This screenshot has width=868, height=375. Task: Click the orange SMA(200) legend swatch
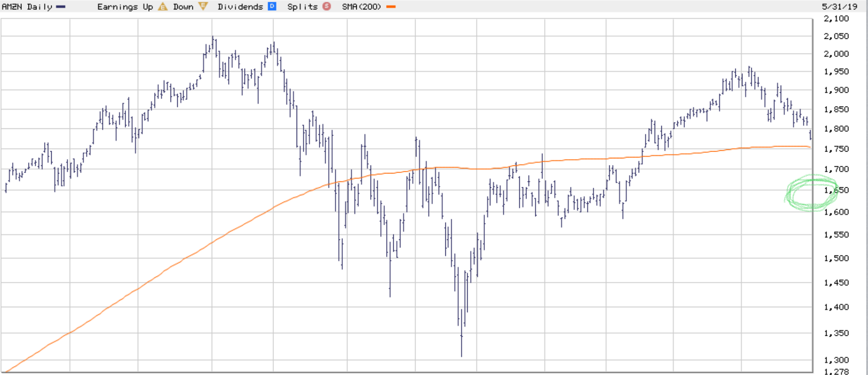click(391, 7)
